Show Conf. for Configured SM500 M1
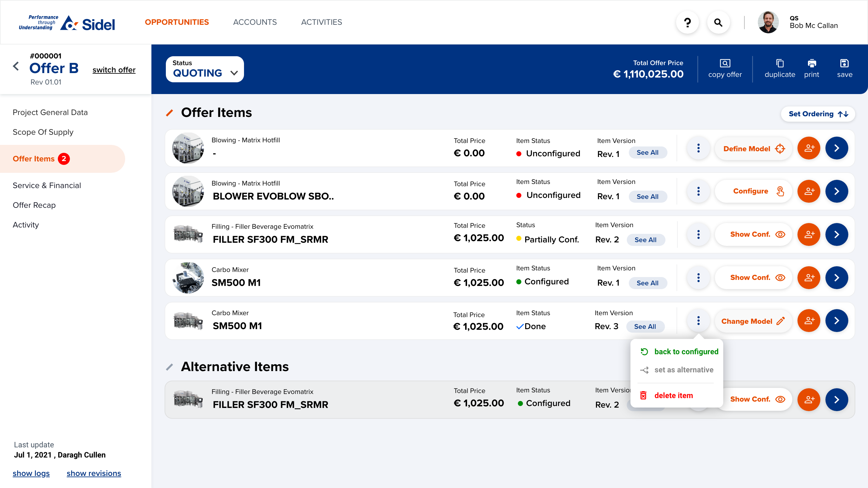Image resolution: width=868 pixels, height=488 pixels. click(x=753, y=277)
